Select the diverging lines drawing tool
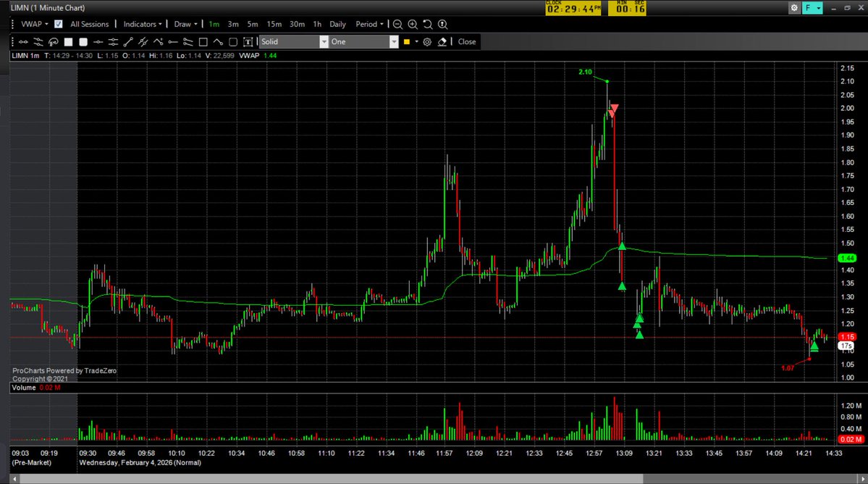This screenshot has width=868, height=484. (x=187, y=42)
